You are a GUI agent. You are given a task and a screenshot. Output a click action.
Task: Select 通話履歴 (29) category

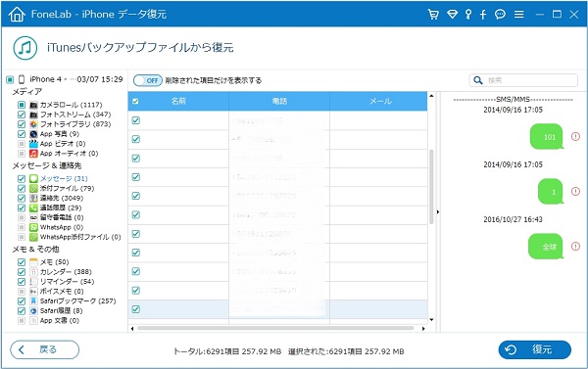[x=61, y=208]
